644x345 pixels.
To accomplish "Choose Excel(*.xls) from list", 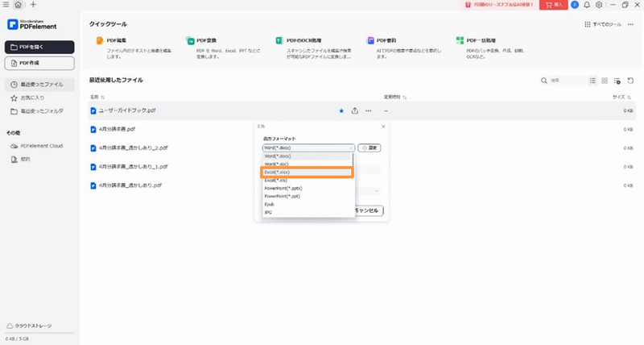I will tap(307, 180).
